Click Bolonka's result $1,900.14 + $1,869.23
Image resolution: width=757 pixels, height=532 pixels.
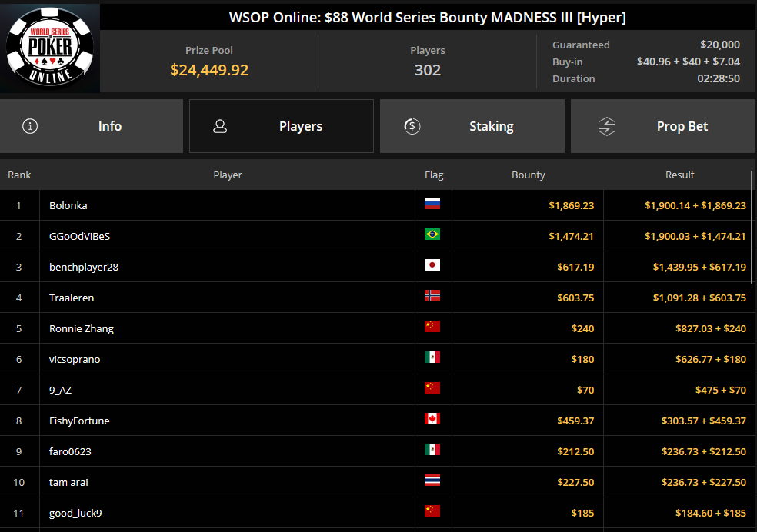tap(695, 205)
